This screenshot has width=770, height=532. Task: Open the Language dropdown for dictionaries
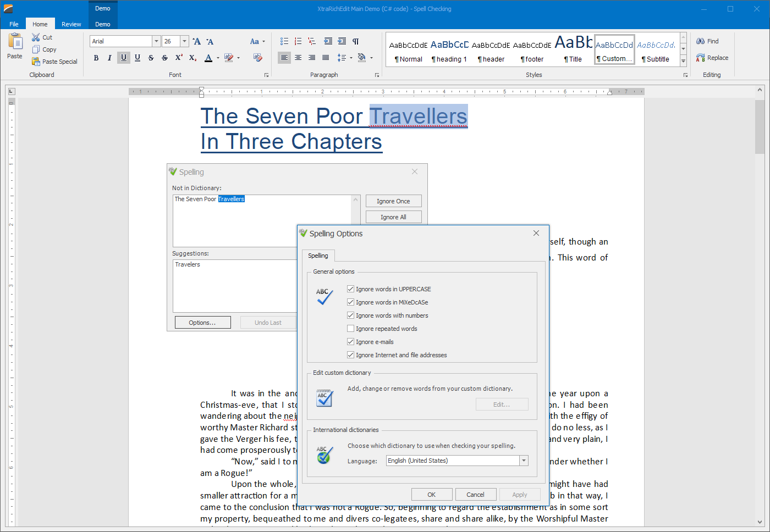(523, 460)
